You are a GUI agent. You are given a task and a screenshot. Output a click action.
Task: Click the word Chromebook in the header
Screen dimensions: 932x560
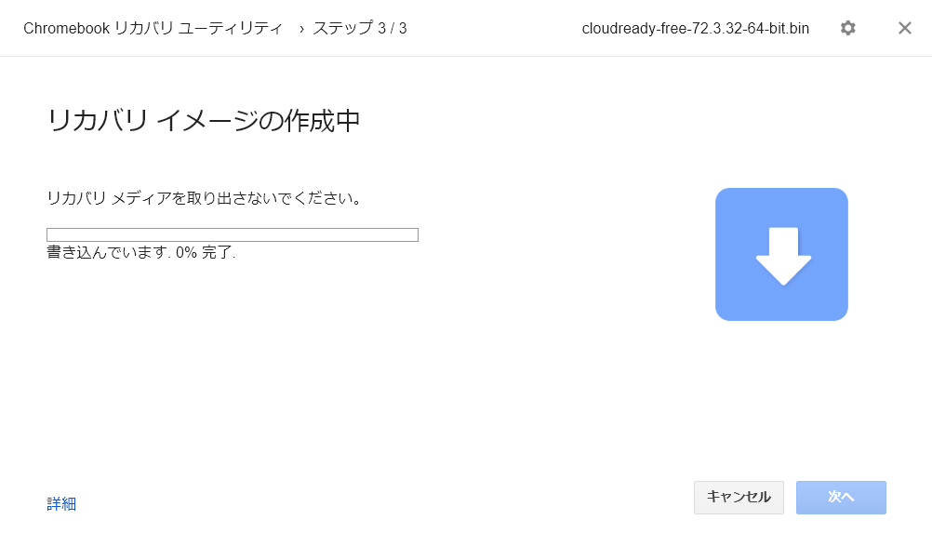click(67, 29)
